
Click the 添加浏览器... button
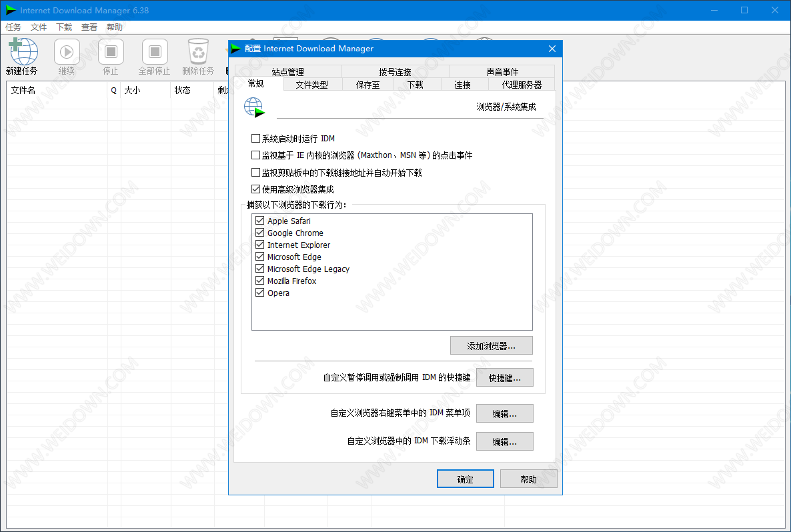pyautogui.click(x=492, y=346)
